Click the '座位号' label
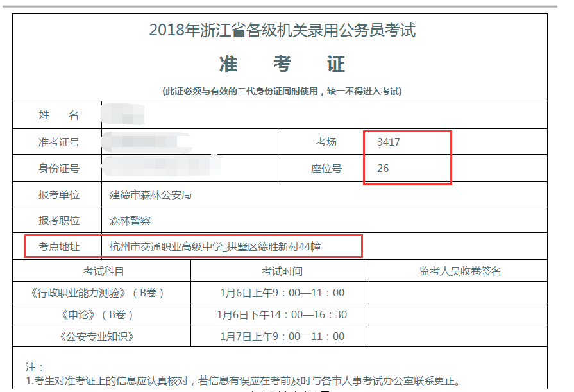Screen dimensions: 574x392 (326, 169)
